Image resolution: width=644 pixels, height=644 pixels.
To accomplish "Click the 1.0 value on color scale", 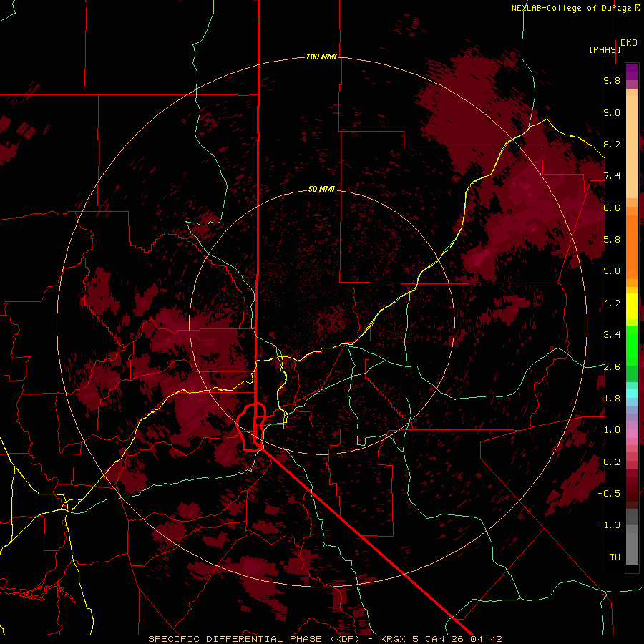I will click(612, 430).
